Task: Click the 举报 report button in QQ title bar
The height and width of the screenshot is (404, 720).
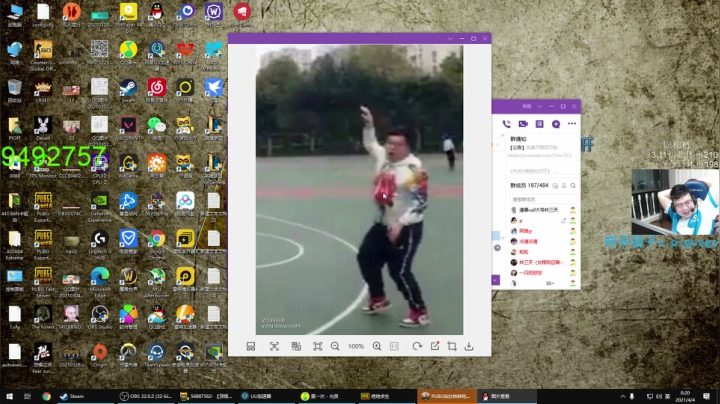Action: click(x=527, y=107)
